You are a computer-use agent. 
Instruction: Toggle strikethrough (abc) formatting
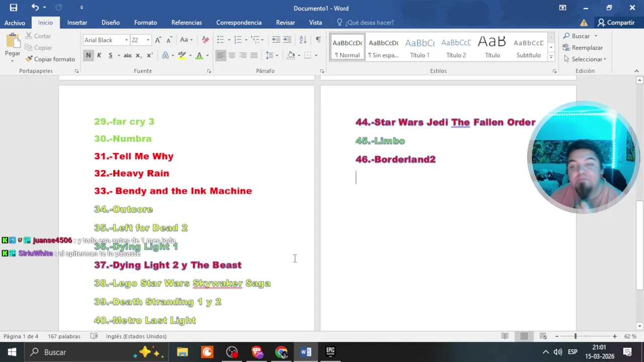tap(128, 55)
